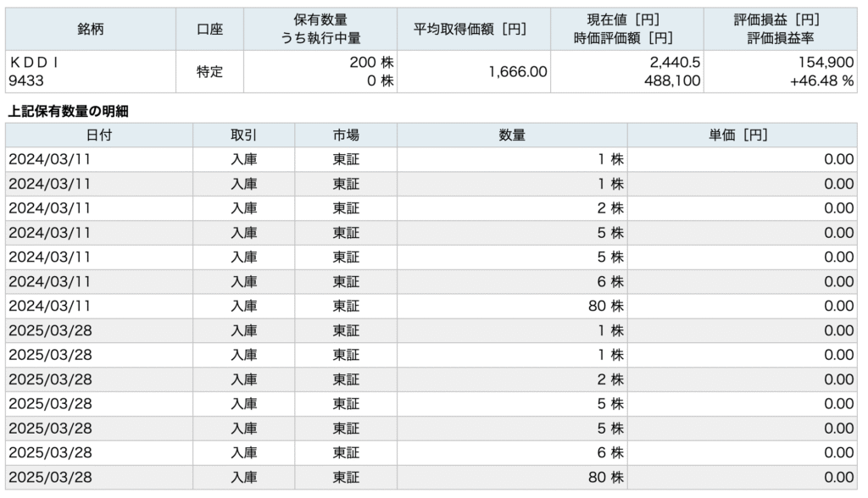Image resolution: width=868 pixels, height=498 pixels.
Task: Click the 現在値 header cell
Action: coord(626,29)
